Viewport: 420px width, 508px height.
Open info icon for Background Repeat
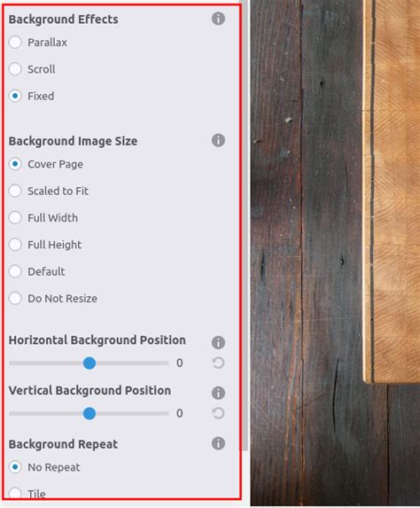click(x=218, y=443)
